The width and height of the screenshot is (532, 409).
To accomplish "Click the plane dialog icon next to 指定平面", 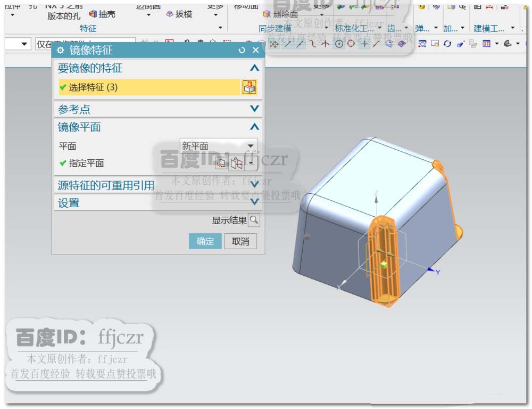I will [x=221, y=163].
